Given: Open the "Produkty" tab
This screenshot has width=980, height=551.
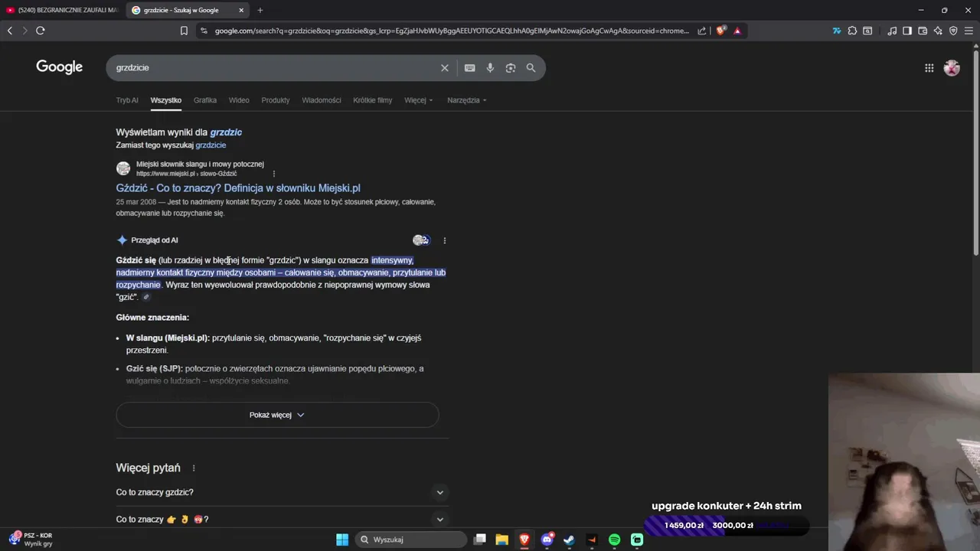Looking at the screenshot, I should (276, 100).
